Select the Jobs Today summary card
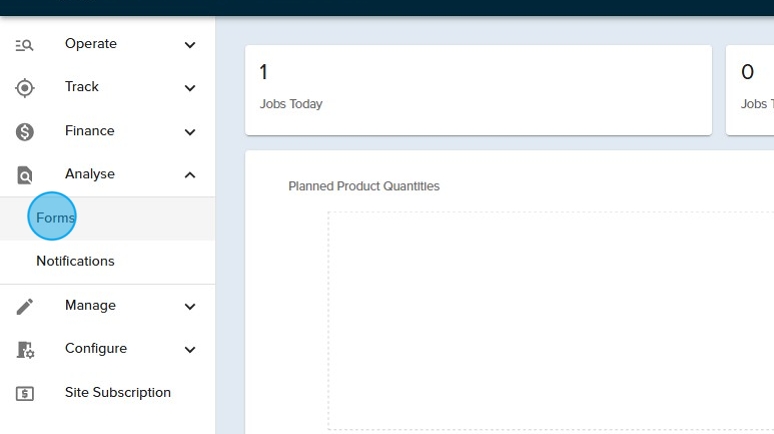Screen dimensions: 774x434 pos(478,90)
